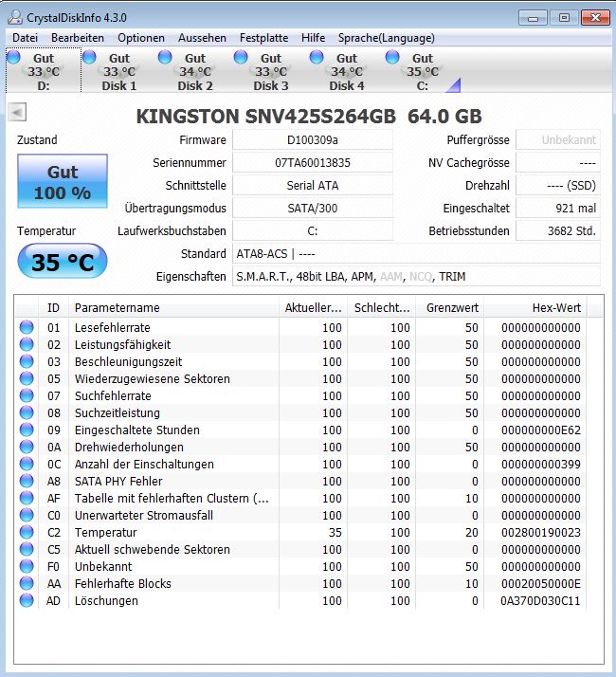Click status orb for Lesefehlerrate row
Screen dimensions: 616x677
[x=27, y=327]
